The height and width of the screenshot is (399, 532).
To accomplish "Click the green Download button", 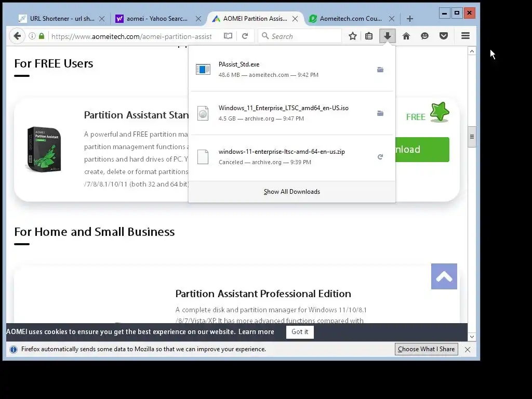I will pyautogui.click(x=422, y=150).
